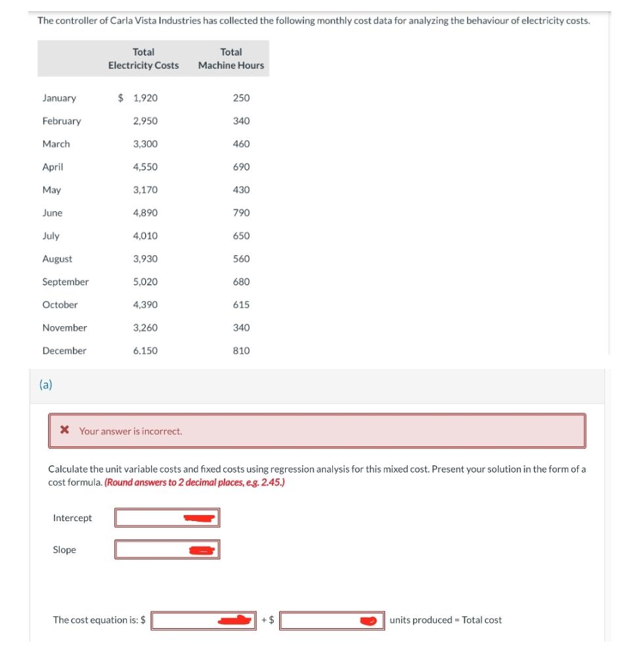
Task: Click the red X error icon
Action: (x=66, y=431)
